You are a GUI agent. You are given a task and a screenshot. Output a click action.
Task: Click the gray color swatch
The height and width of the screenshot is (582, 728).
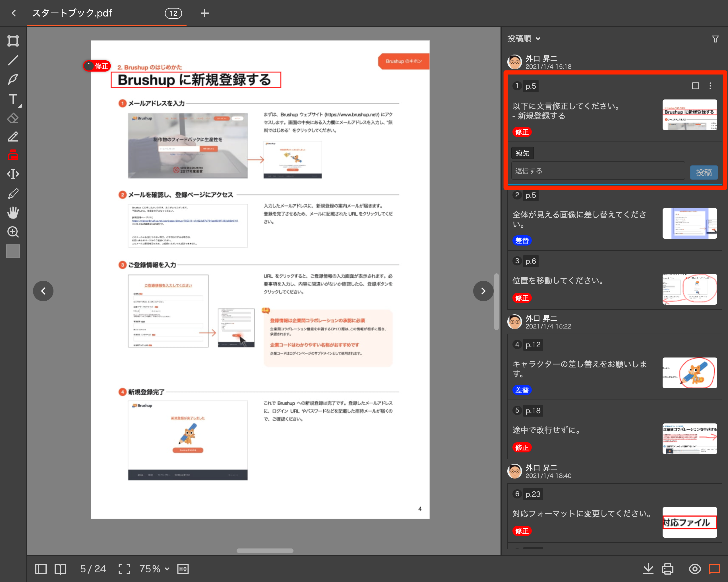[x=13, y=251]
